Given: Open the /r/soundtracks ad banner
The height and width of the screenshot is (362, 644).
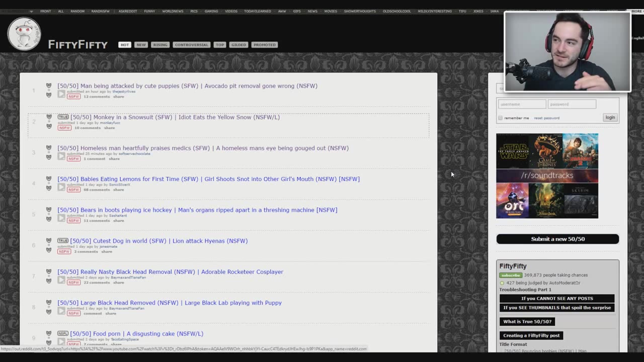Looking at the screenshot, I should click(x=547, y=175).
